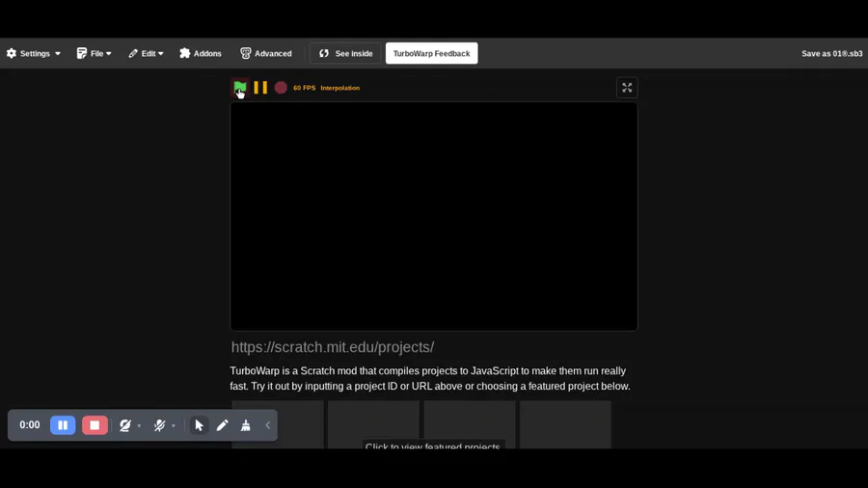Click the project URL input field
The image size is (868, 488).
click(433, 347)
